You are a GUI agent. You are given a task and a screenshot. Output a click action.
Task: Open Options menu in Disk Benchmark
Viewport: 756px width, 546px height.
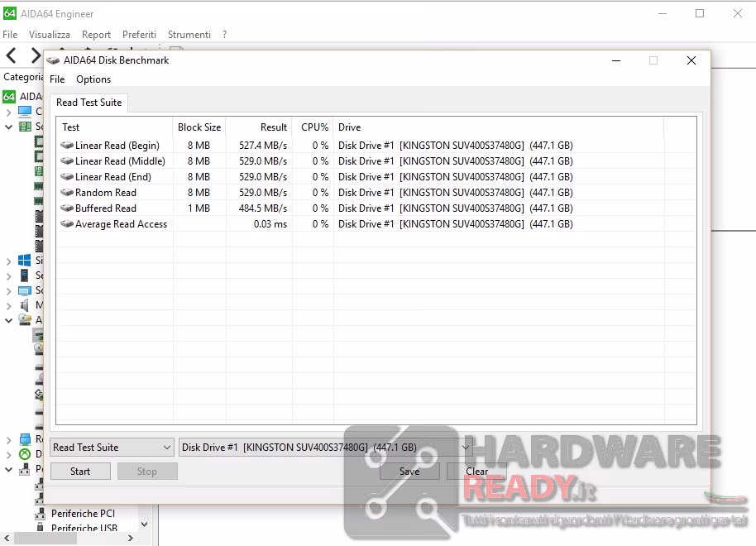tap(93, 79)
